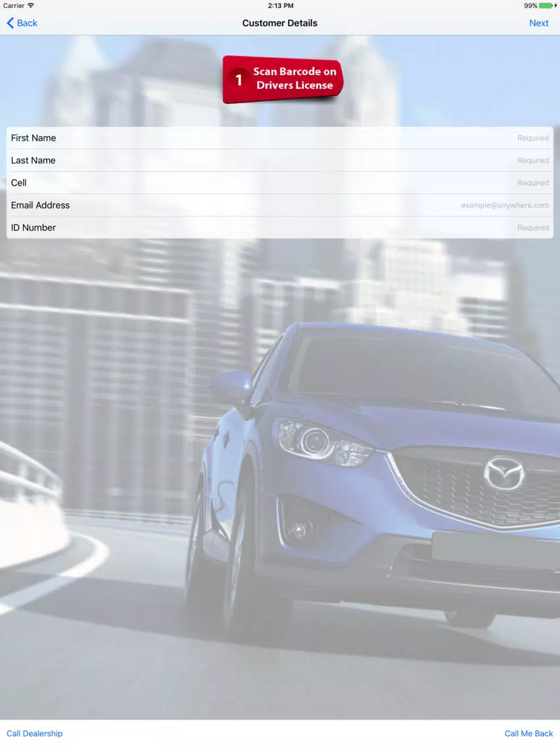Select the Cell number input field

[280, 182]
